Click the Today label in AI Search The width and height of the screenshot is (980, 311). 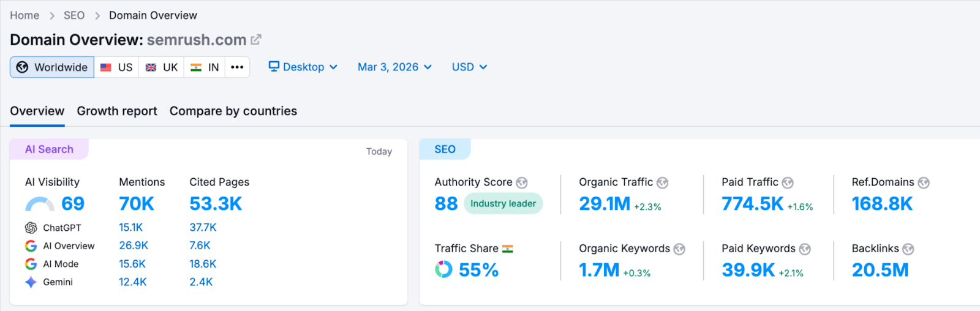[x=379, y=152]
